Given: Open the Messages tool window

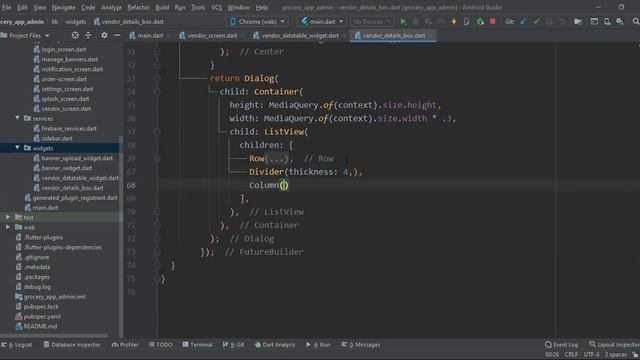Looking at the screenshot, I should 361,345.
